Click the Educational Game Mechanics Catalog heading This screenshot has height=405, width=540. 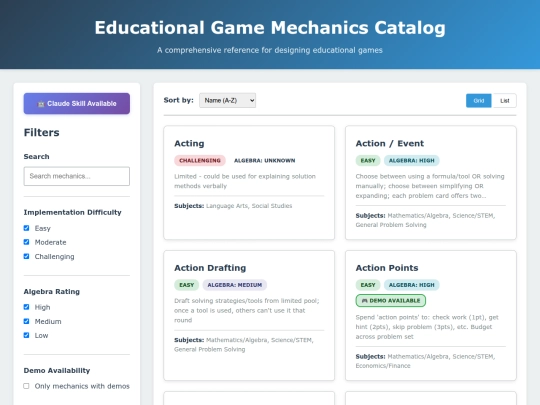270,28
